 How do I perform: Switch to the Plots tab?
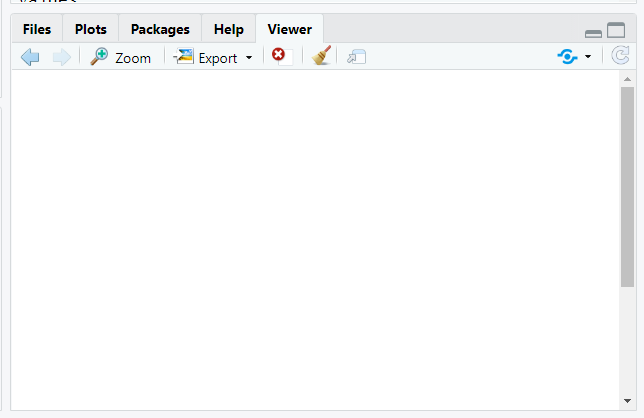pos(91,29)
